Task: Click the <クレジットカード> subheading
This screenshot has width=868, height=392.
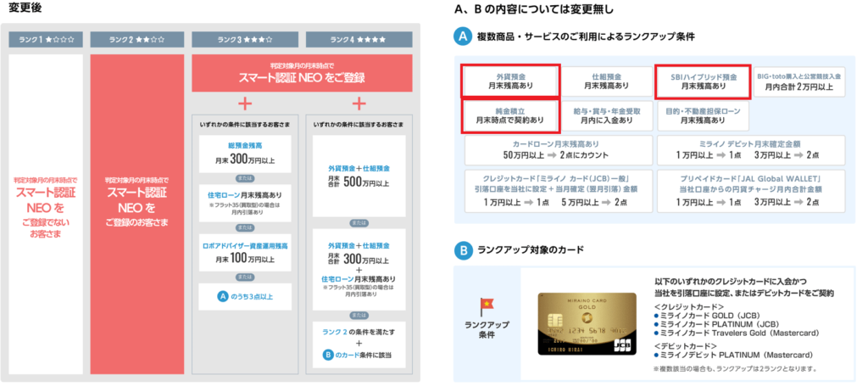Action: pos(688,306)
